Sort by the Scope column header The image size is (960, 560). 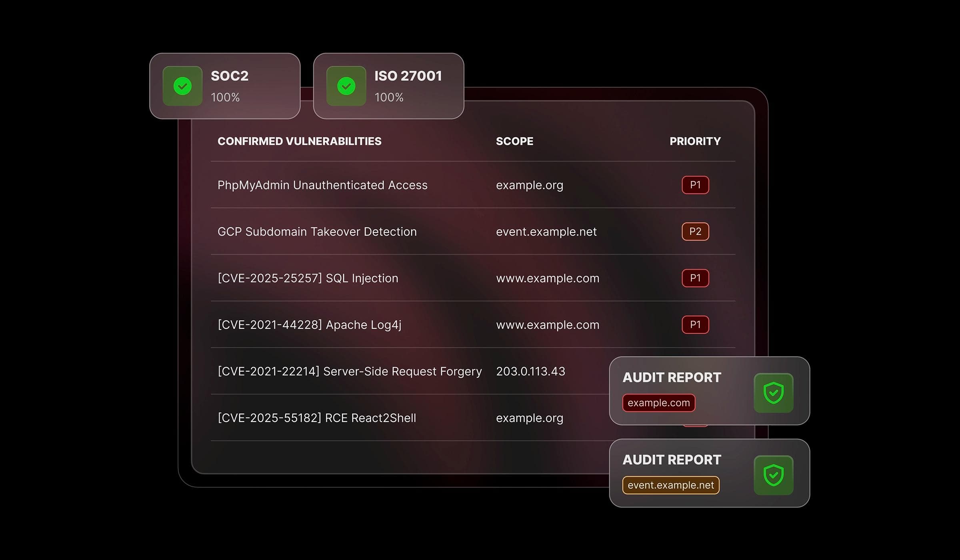[x=514, y=141]
